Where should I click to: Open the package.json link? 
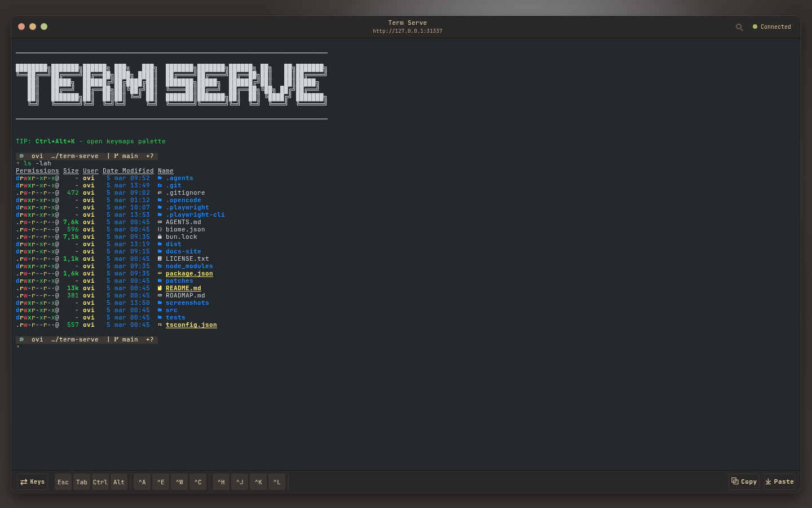(189, 273)
